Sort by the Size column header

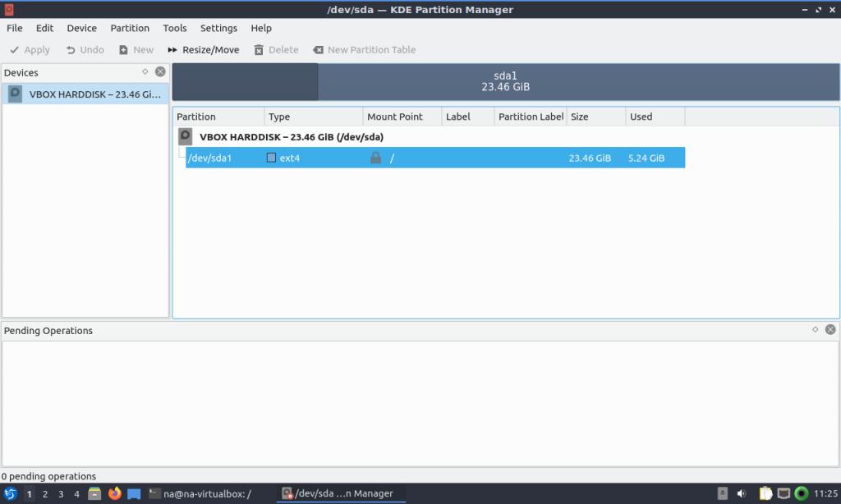[x=595, y=117]
